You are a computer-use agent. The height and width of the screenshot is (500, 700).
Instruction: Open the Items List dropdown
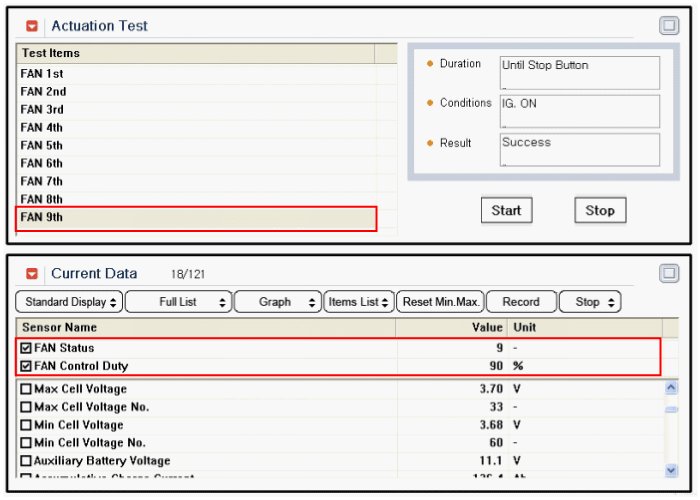pos(359,302)
